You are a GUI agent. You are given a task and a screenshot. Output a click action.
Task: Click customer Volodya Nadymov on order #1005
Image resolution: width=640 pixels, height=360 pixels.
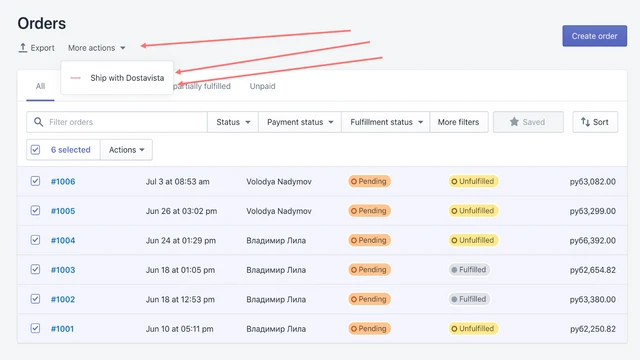click(x=279, y=211)
